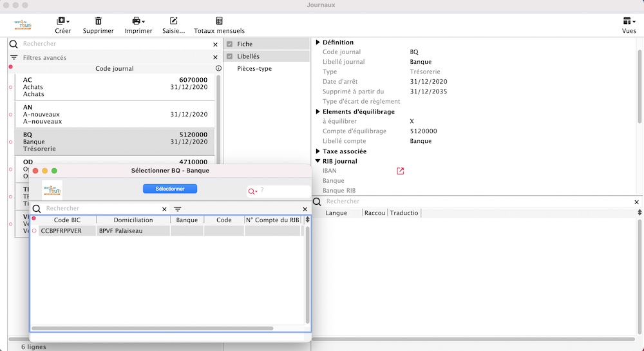Click the Traductio column header
This screenshot has width=644, height=351.
[x=404, y=213]
